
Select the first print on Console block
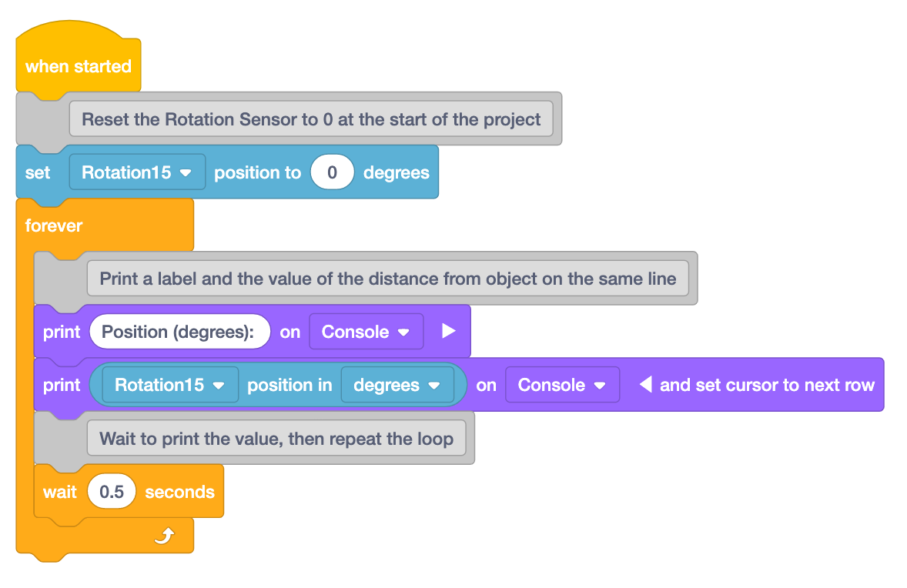point(60,331)
